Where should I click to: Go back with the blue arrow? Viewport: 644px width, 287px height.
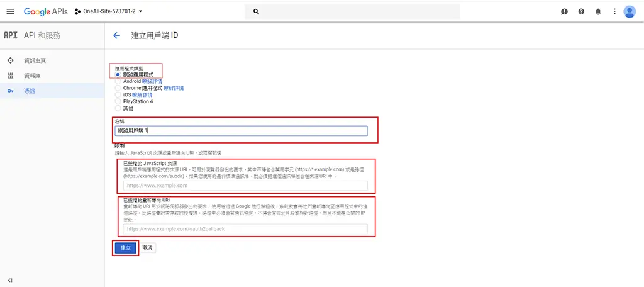[x=116, y=35]
